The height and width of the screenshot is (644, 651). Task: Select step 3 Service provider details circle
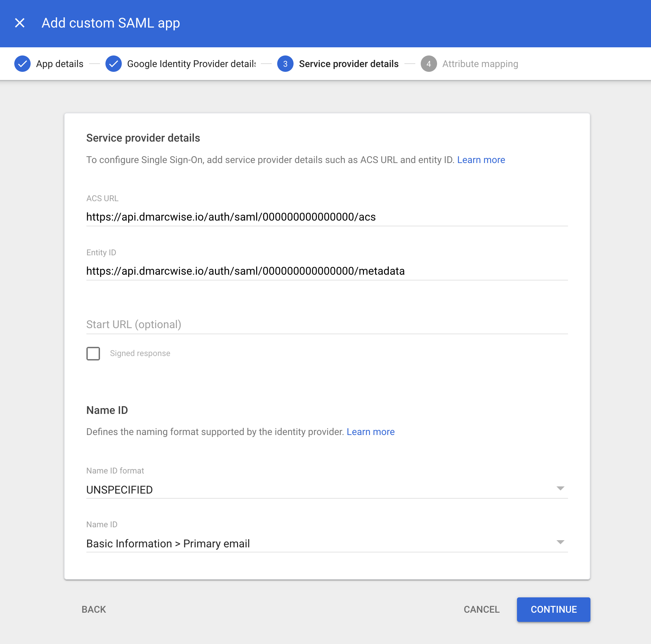tap(286, 64)
